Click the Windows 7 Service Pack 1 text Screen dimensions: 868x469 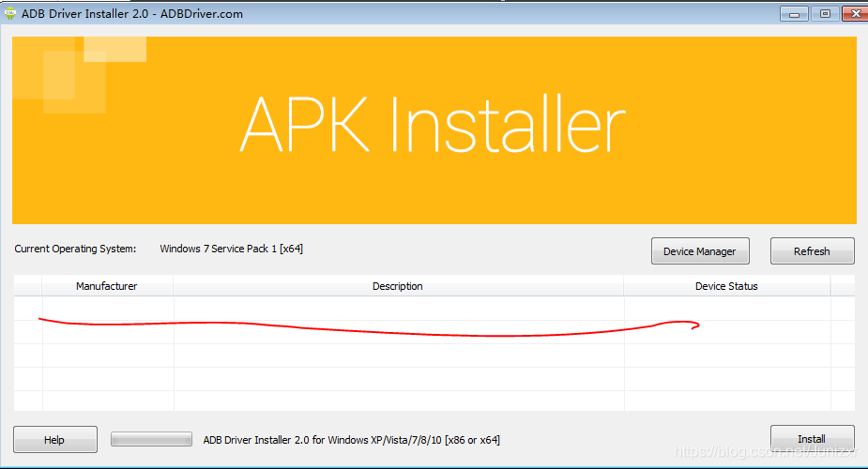pyautogui.click(x=231, y=250)
